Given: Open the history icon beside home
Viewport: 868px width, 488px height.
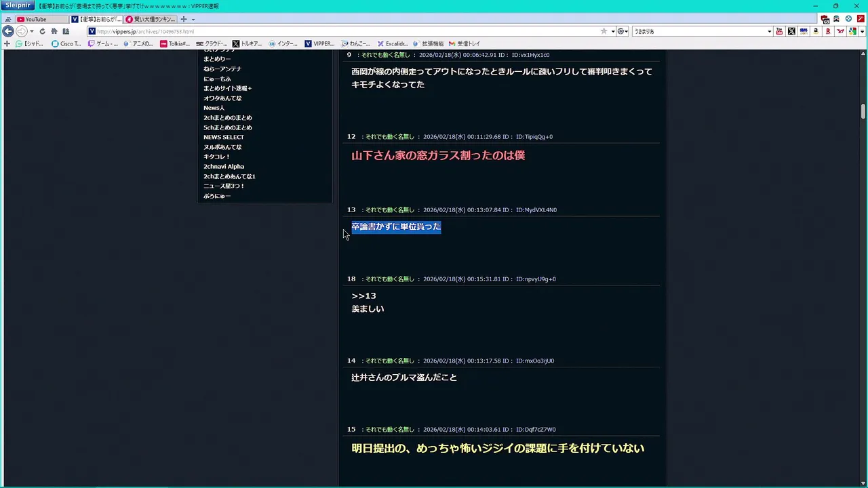Looking at the screenshot, I should pyautogui.click(x=66, y=31).
